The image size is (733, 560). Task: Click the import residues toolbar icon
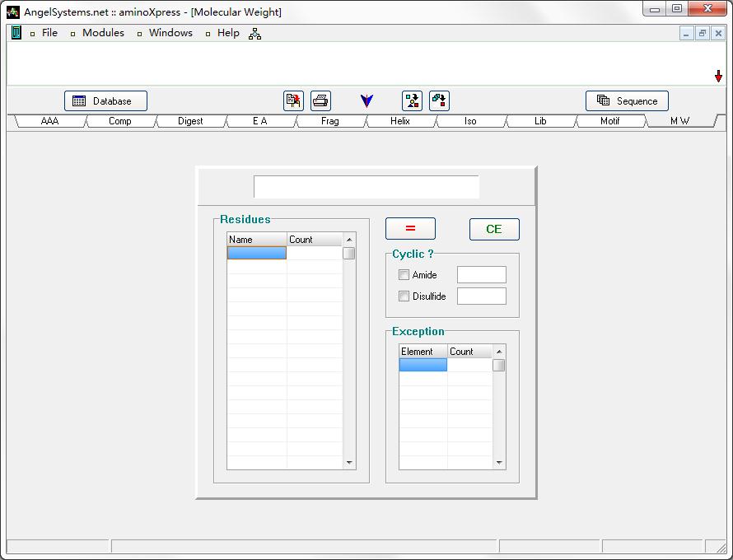pyautogui.click(x=412, y=100)
